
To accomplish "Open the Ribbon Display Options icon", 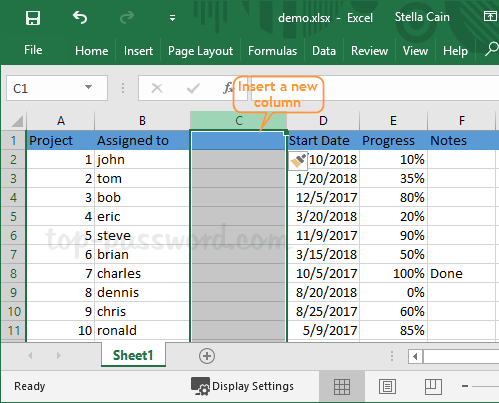I will [x=490, y=16].
